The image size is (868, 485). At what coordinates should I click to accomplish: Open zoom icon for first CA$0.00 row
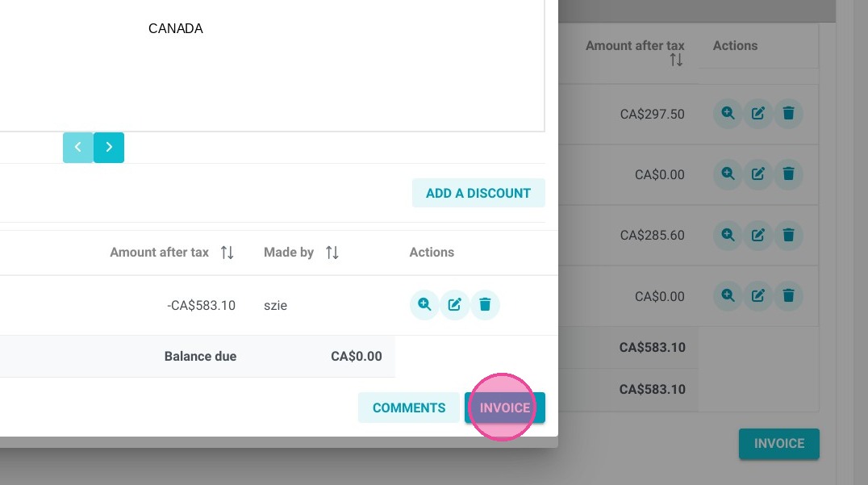[728, 174]
